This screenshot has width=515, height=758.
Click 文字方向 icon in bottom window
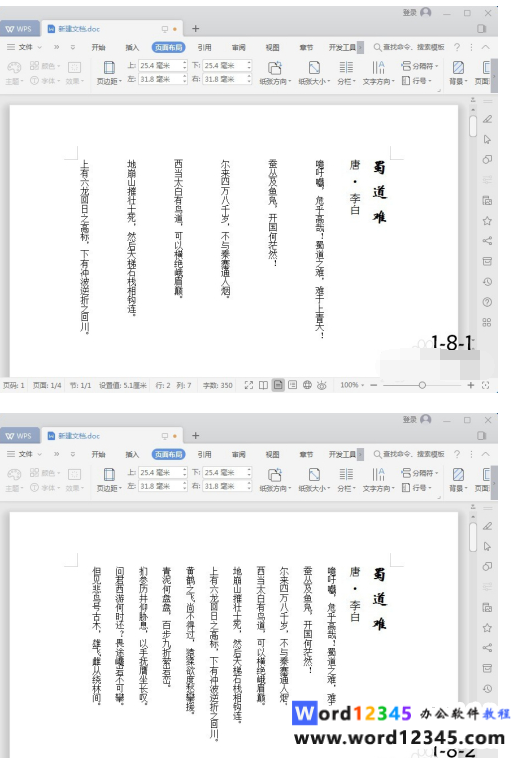(379, 474)
